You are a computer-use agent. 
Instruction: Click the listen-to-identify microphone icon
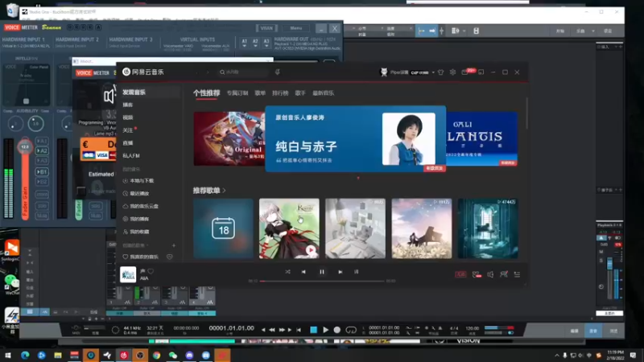click(278, 72)
